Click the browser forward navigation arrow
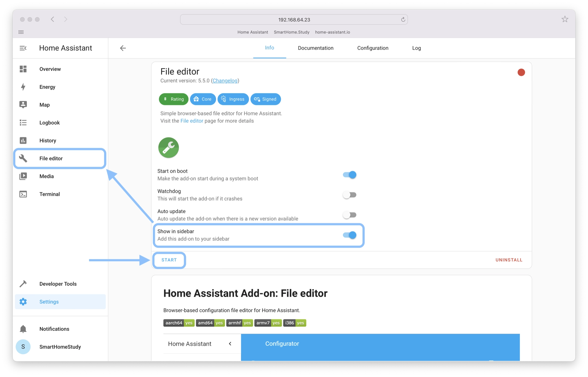Screen dimensions: 588x377 (66, 19)
